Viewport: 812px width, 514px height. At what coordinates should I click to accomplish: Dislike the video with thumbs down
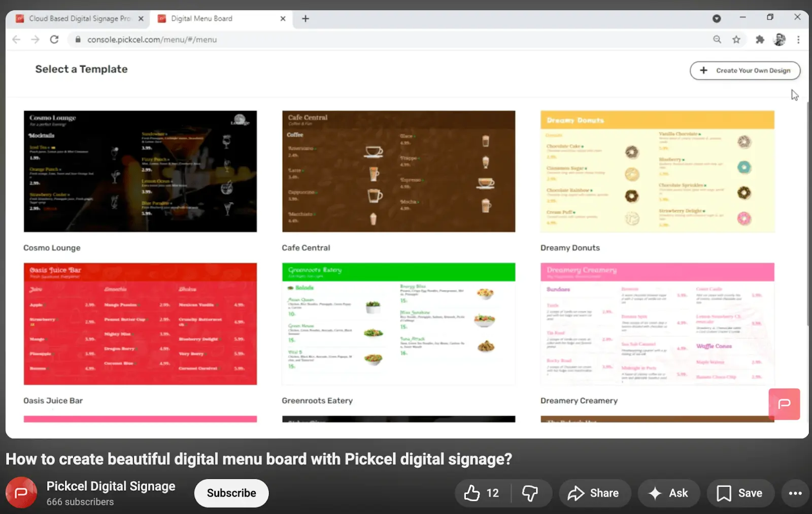530,493
